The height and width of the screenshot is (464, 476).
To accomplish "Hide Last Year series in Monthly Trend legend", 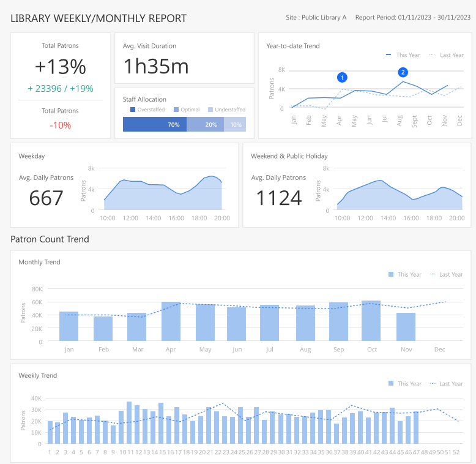I will [x=446, y=275].
